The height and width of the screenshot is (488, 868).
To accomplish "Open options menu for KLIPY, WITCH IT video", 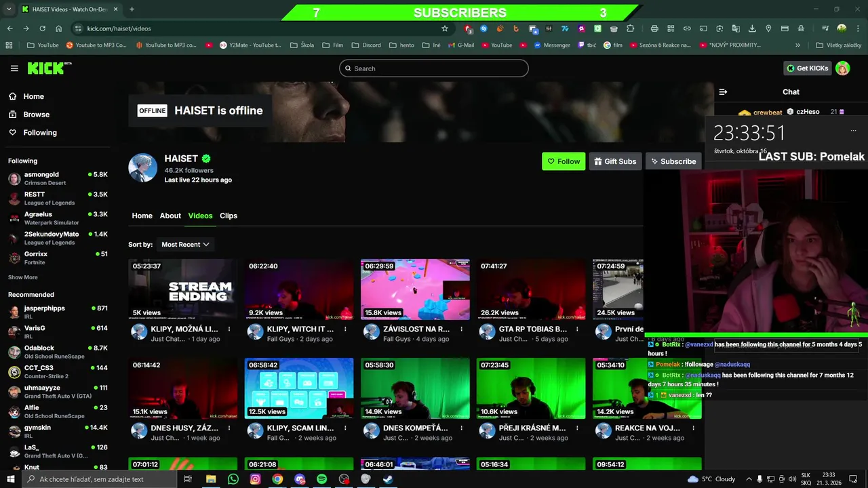I will click(345, 329).
